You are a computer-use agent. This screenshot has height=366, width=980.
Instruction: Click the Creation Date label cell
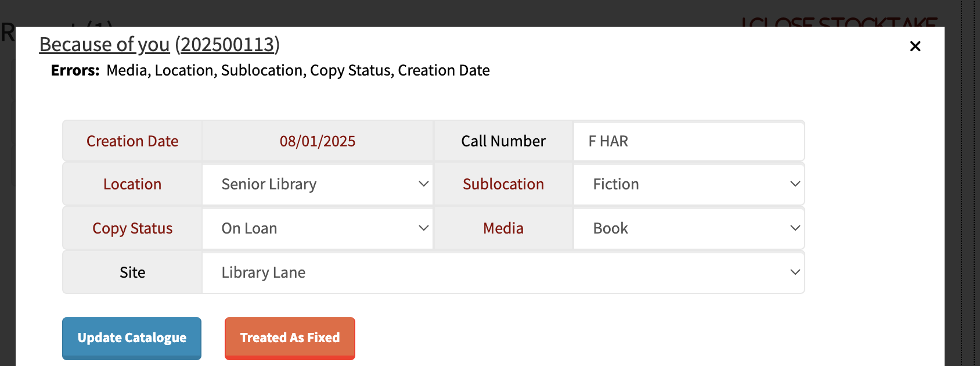132,141
